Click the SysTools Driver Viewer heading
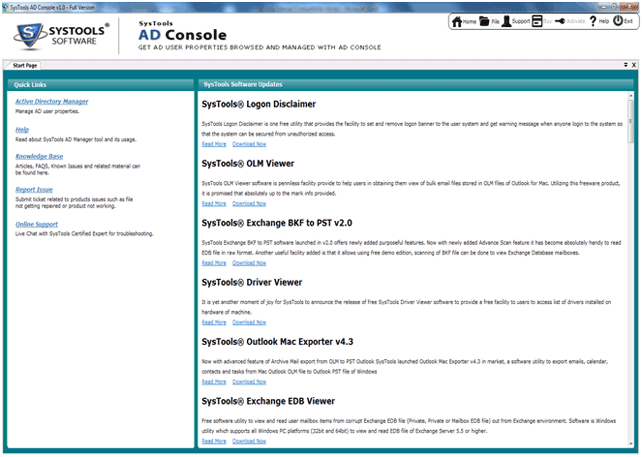The image size is (642, 457). [252, 283]
